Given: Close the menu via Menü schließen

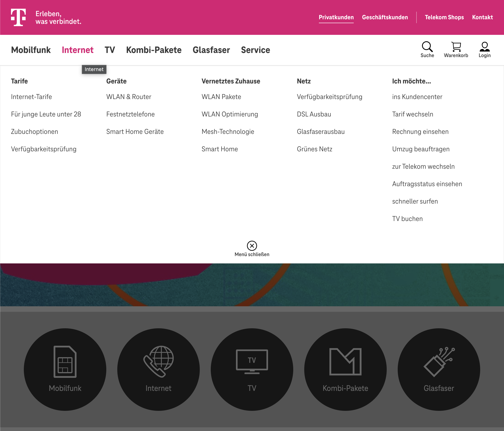Looking at the screenshot, I should click(252, 246).
